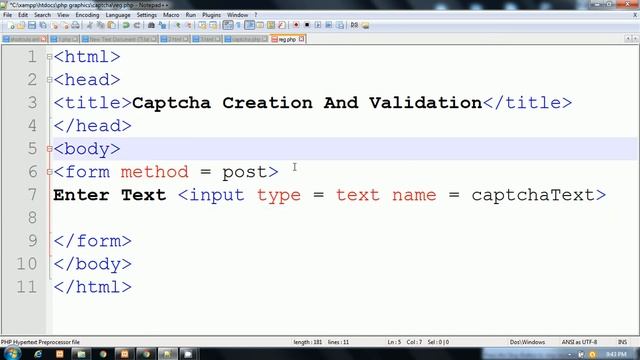Click the closing '</head>' tag on line 4
Screen dimensions: 640x360
point(93,126)
